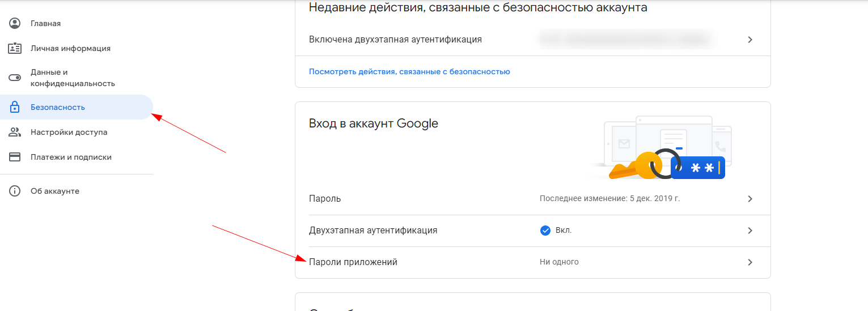Expand Пароли приложений row arrow

click(x=750, y=262)
